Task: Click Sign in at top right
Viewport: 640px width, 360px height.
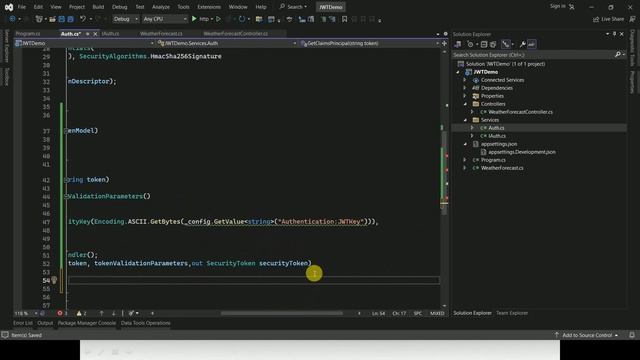Action: [562, 7]
